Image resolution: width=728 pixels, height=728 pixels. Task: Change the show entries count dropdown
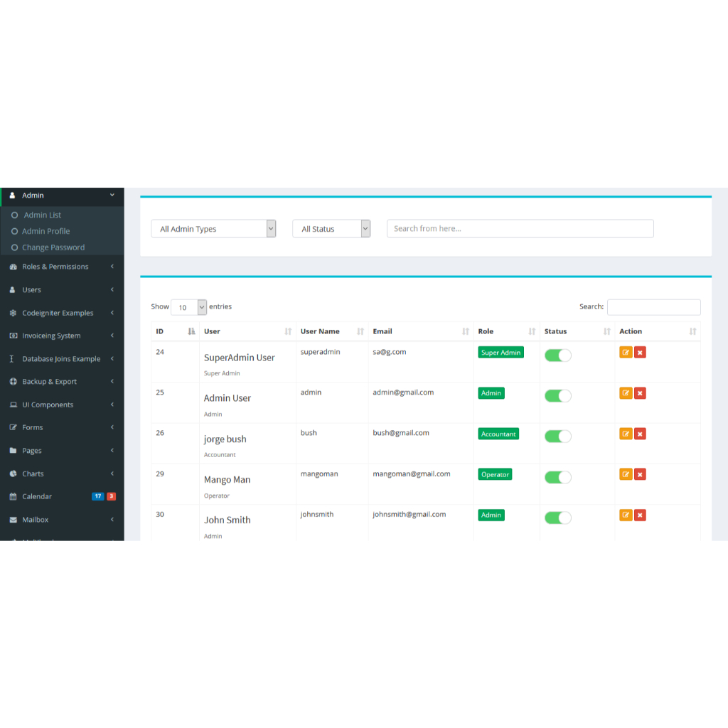click(x=188, y=307)
